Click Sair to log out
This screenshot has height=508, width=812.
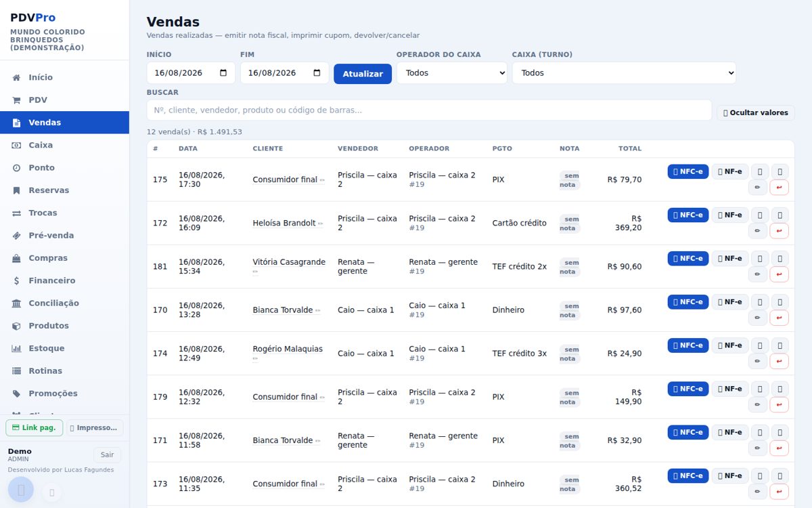coord(107,455)
